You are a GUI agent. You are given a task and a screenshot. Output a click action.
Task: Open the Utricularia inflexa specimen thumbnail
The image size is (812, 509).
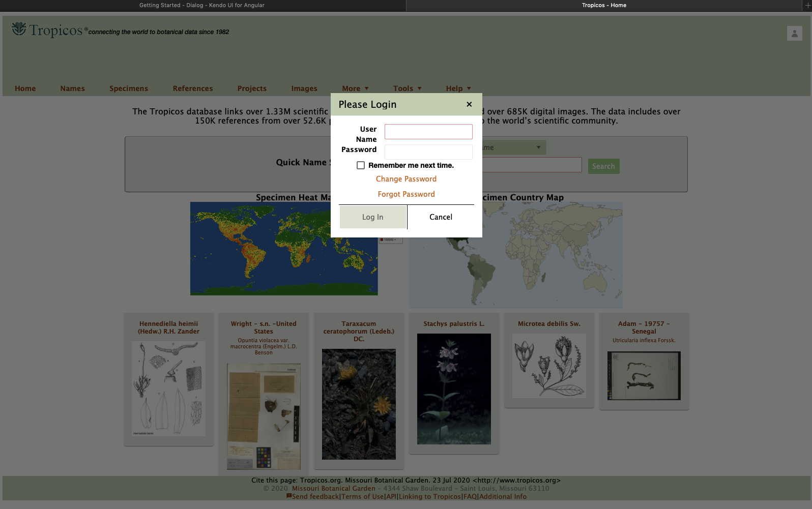[x=644, y=376]
